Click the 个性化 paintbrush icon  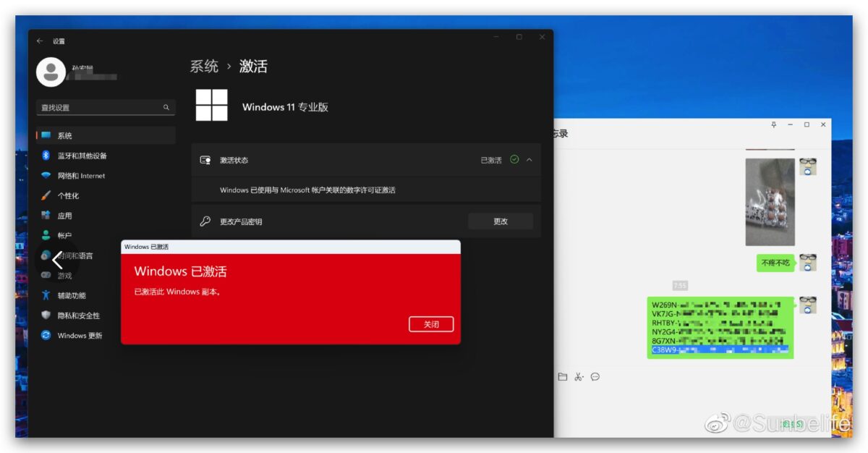click(x=46, y=195)
